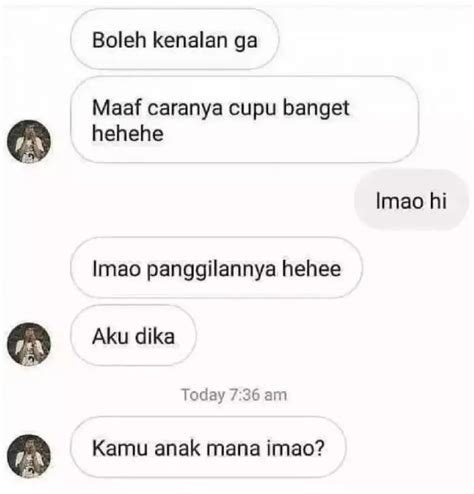
Task: Click the word 'dika' in the chat
Action: 155,336
